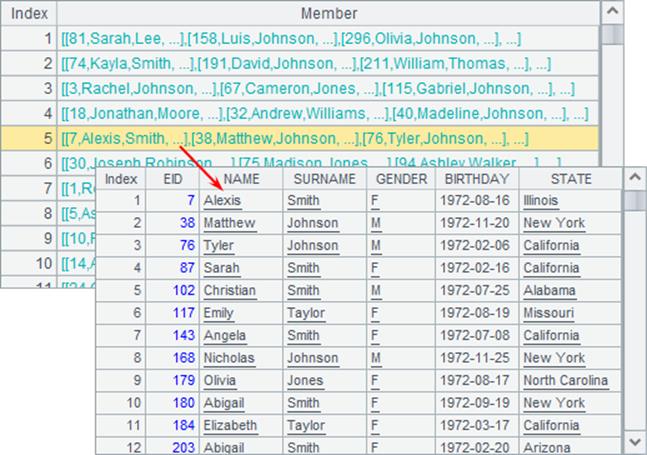The image size is (647, 455).
Task: Select Member row starting with [30,Joseph,Robinson
Action: [x=300, y=161]
